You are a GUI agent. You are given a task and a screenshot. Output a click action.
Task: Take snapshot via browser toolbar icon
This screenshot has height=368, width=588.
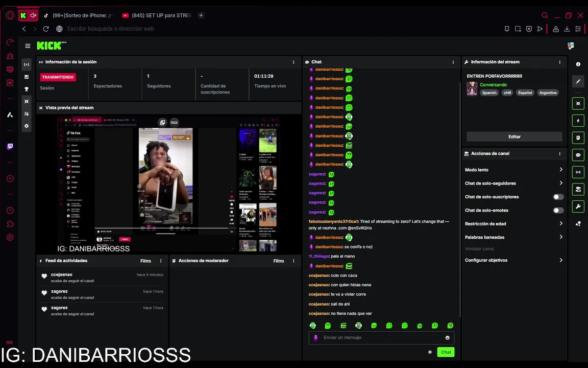point(518,29)
